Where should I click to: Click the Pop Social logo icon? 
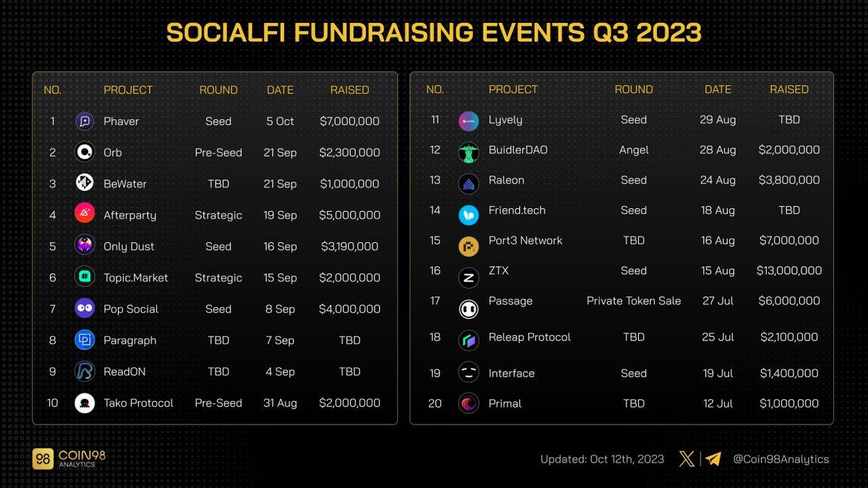(85, 309)
